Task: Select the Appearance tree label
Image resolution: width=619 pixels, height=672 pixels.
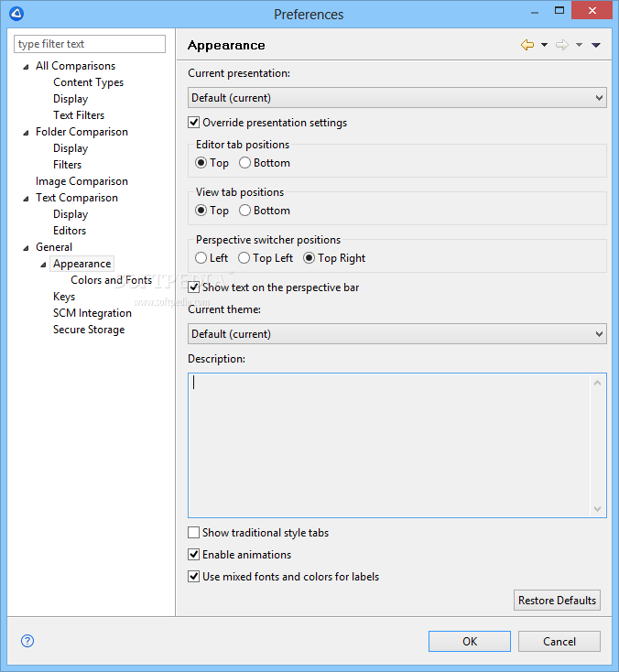Action: coord(81,264)
